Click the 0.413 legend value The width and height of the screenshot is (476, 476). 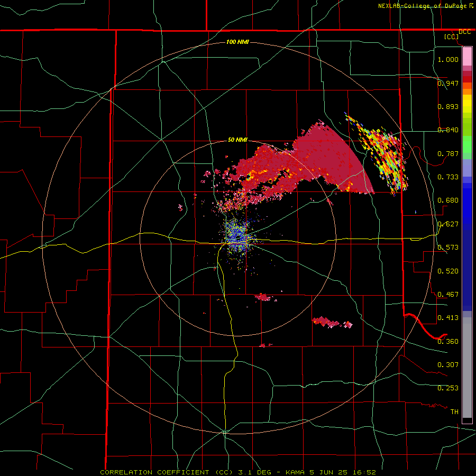(x=448, y=317)
